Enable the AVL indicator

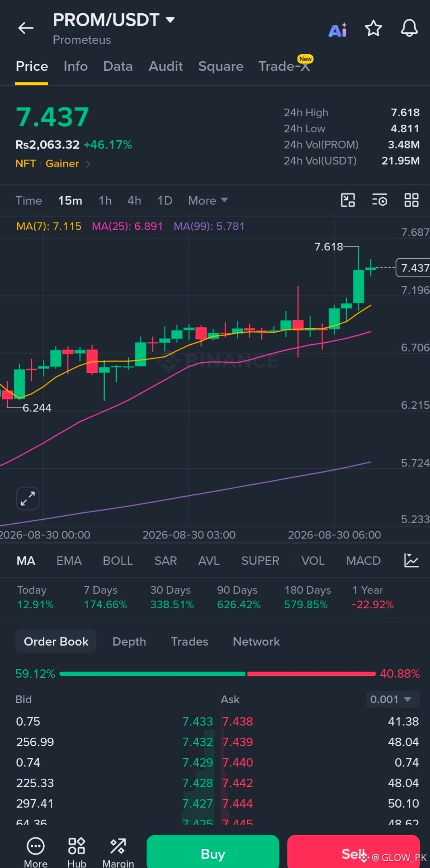tap(209, 560)
